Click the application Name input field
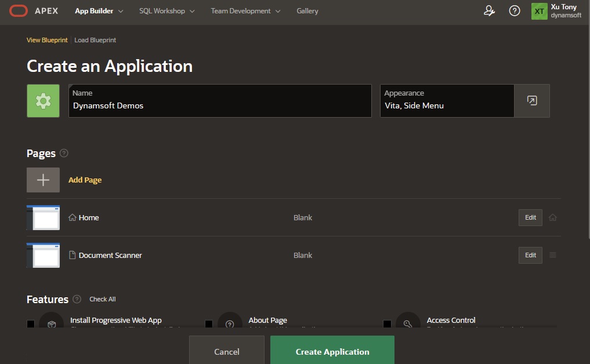This screenshot has height=364, width=590. coord(220,105)
